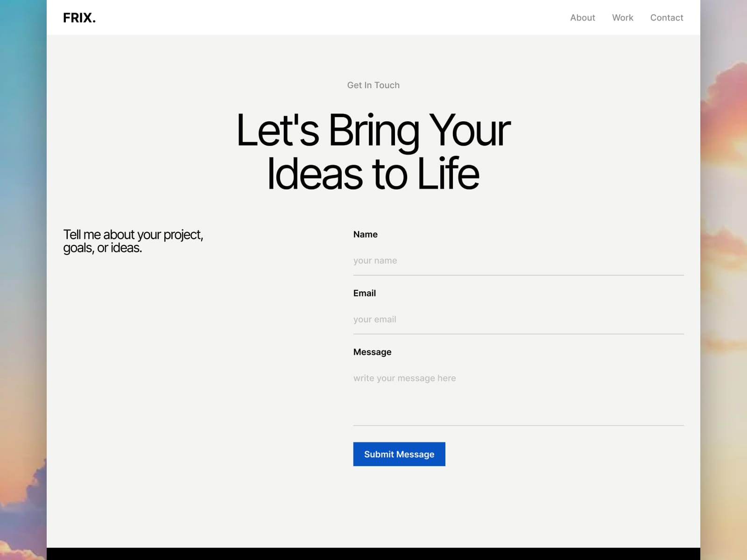Image resolution: width=747 pixels, height=560 pixels.
Task: Click the Name field label
Action: [365, 234]
